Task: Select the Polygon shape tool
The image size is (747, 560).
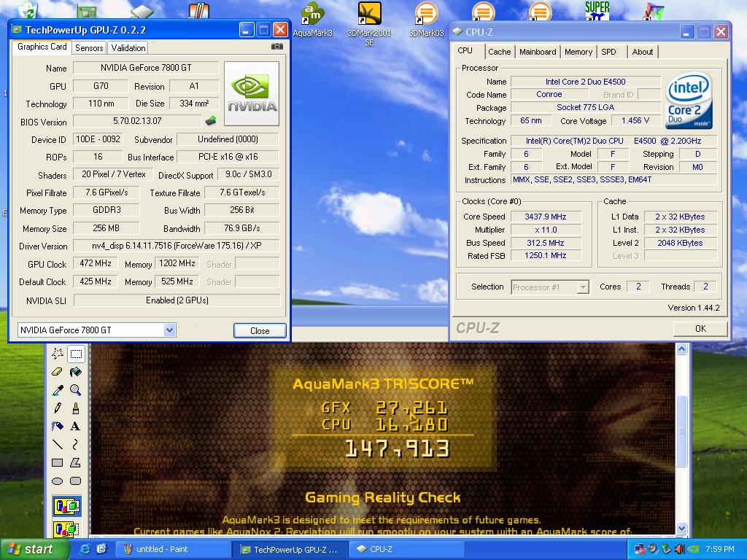Action: point(76,462)
